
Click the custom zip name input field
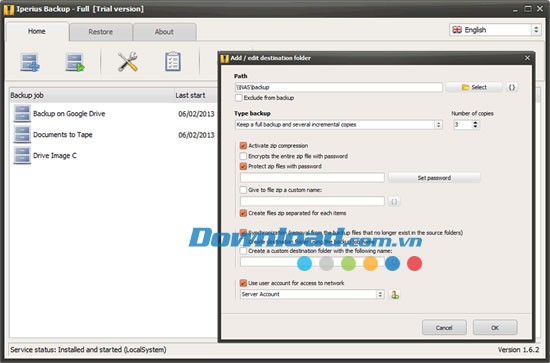click(312, 201)
